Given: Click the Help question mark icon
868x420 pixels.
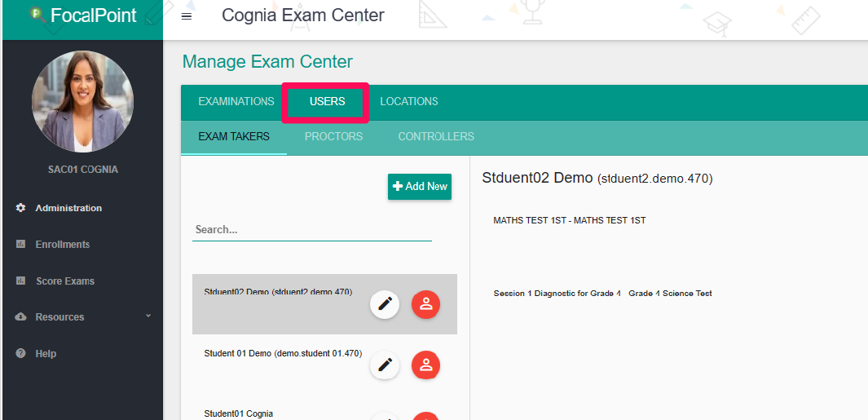Looking at the screenshot, I should 20,353.
